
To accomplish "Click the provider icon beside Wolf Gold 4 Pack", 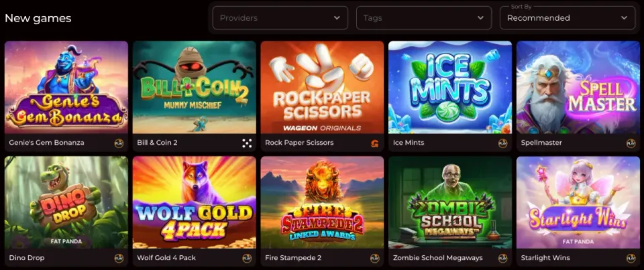I will point(247,259).
